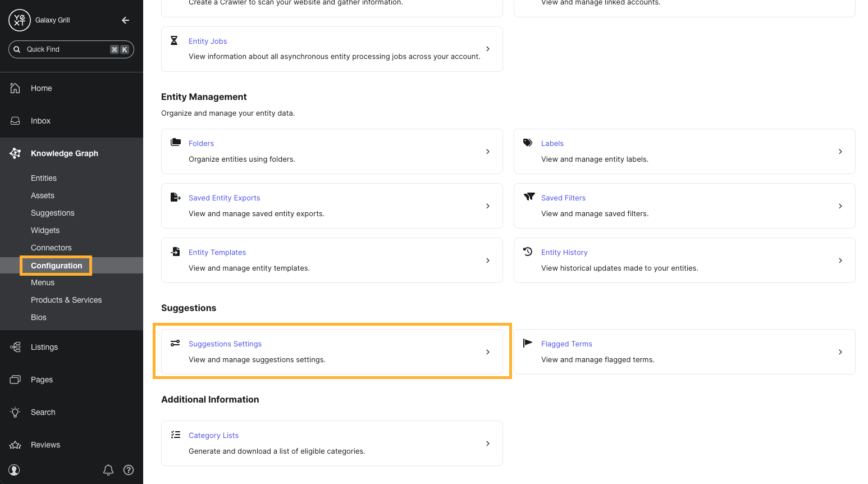Click the Listings network icon
This screenshot has width=868, height=484.
click(x=14, y=346)
